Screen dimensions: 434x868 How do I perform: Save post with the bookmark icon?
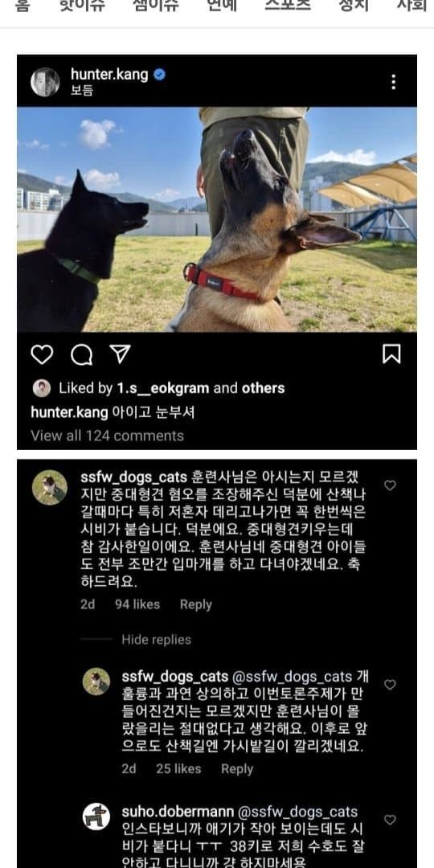[x=391, y=354]
